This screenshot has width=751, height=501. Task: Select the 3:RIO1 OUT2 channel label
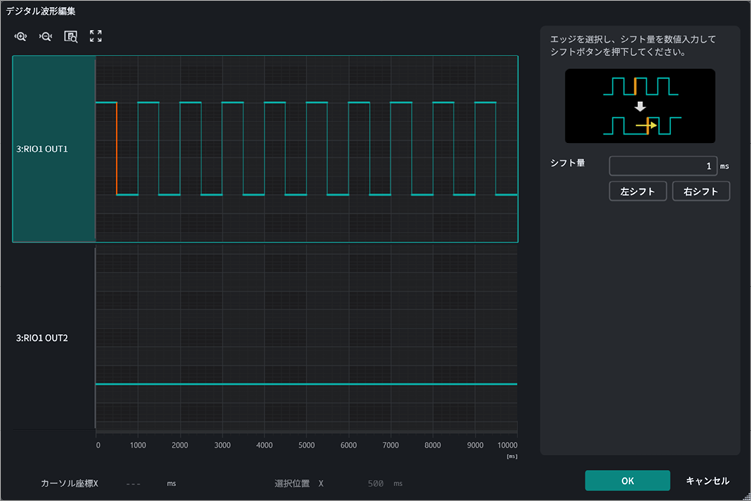click(x=42, y=338)
